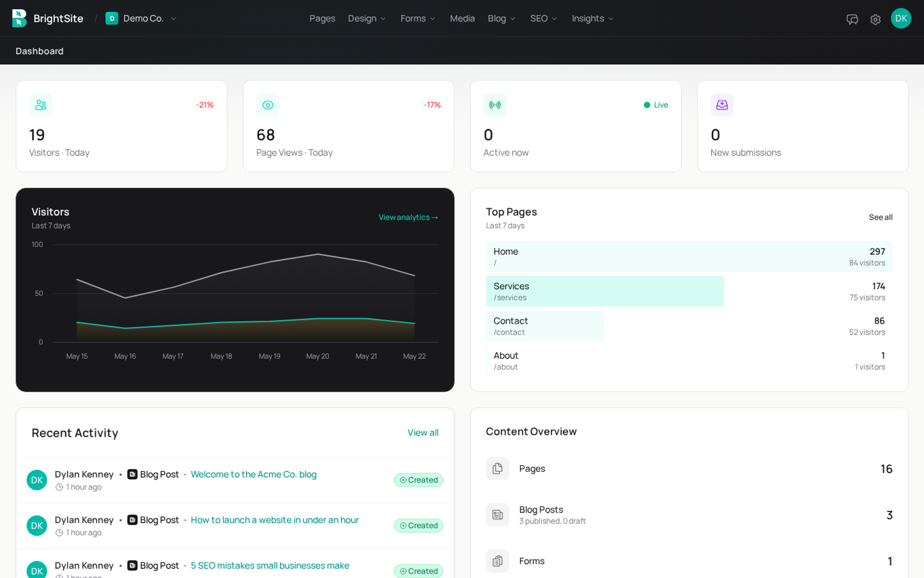Click the Live status indicator
Image resolution: width=924 pixels, height=578 pixels.
(656, 105)
